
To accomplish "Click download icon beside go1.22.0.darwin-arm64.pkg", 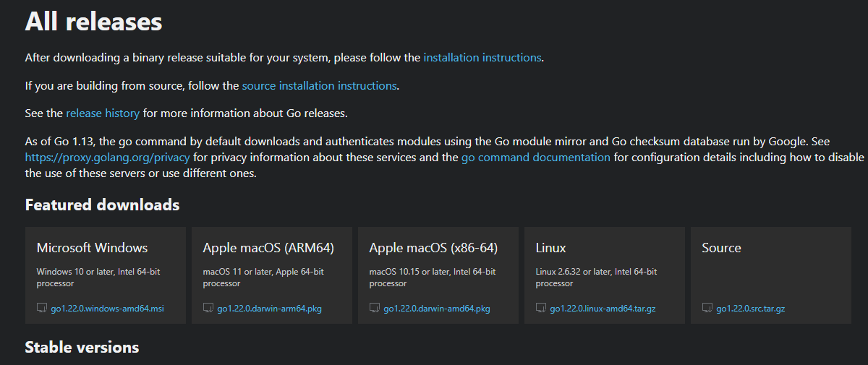I will [x=208, y=308].
